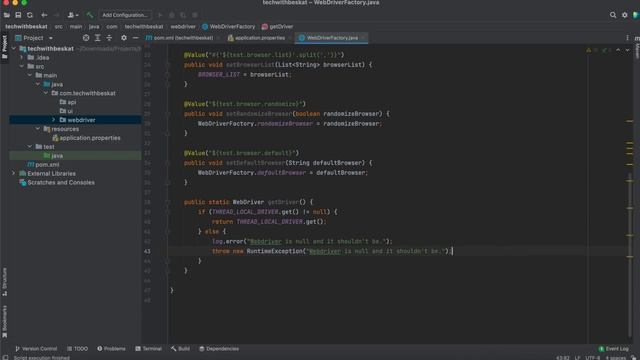Open the Version Control tool window
The height and width of the screenshot is (360, 640).
tap(36, 349)
